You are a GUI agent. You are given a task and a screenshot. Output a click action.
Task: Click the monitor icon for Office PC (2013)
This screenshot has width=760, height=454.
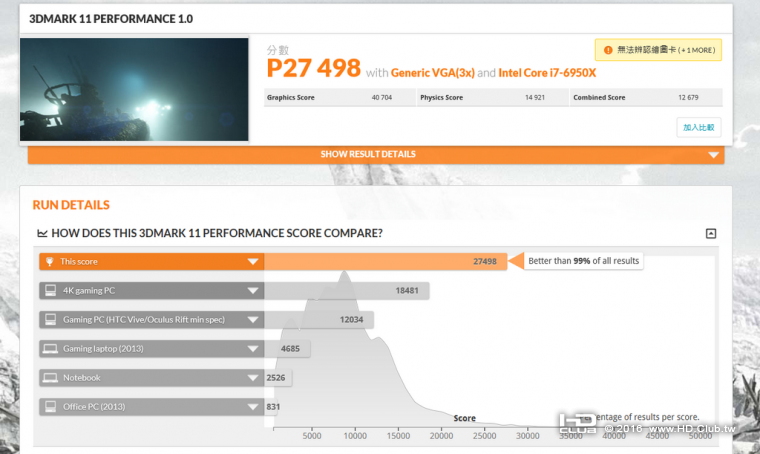49,407
